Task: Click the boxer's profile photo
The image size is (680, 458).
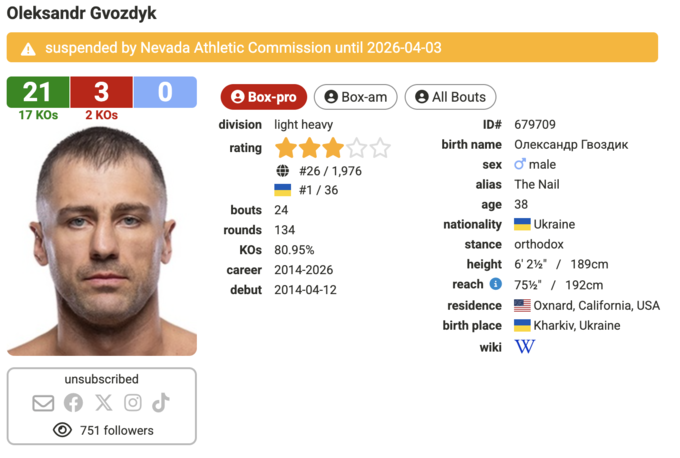Action: [101, 240]
